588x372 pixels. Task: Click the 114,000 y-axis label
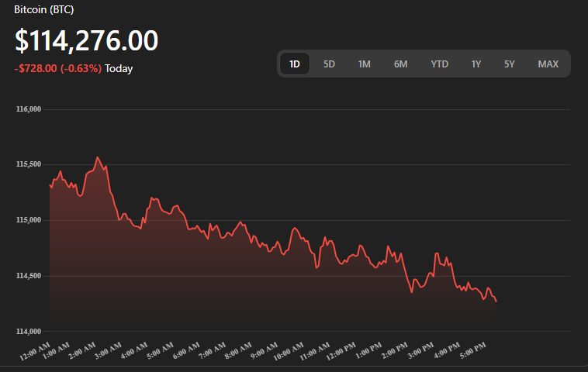29,331
